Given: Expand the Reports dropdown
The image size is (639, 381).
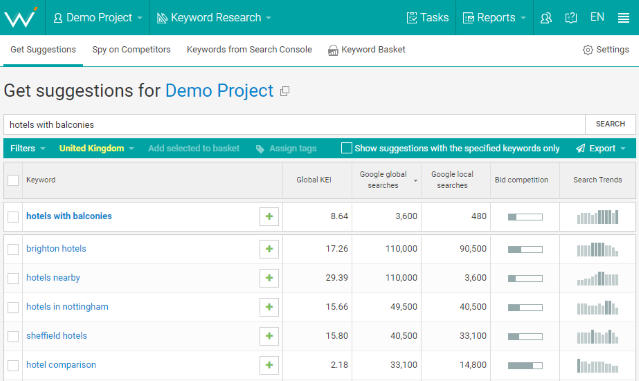Looking at the screenshot, I should point(494,18).
